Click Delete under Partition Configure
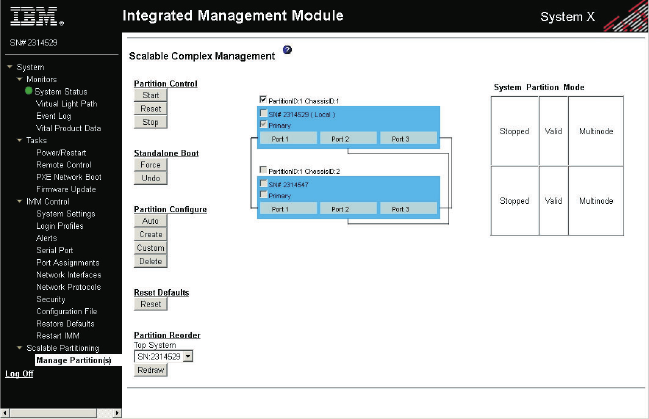 (x=151, y=261)
